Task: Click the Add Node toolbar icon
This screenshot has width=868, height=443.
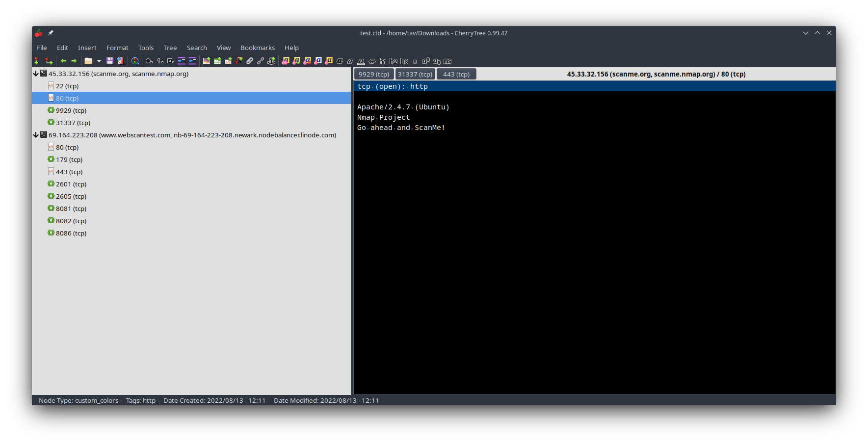Action: pos(36,61)
